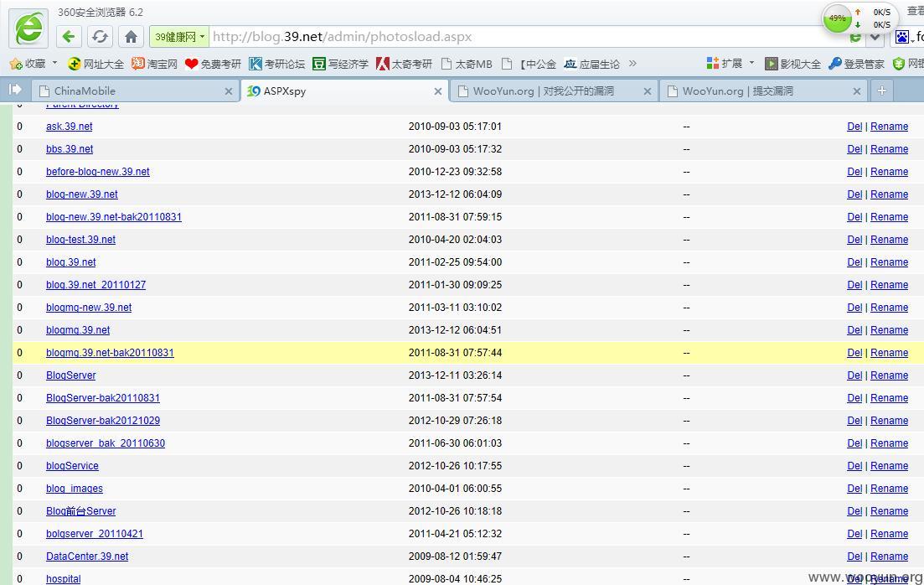The height and width of the screenshot is (585, 924).
Task: Open the blog_images folder
Action: click(x=75, y=489)
